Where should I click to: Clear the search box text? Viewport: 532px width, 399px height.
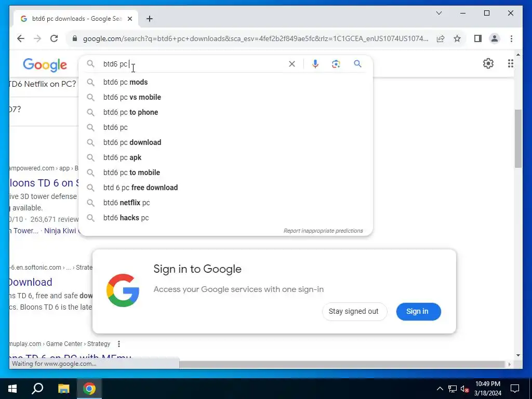[x=292, y=64]
